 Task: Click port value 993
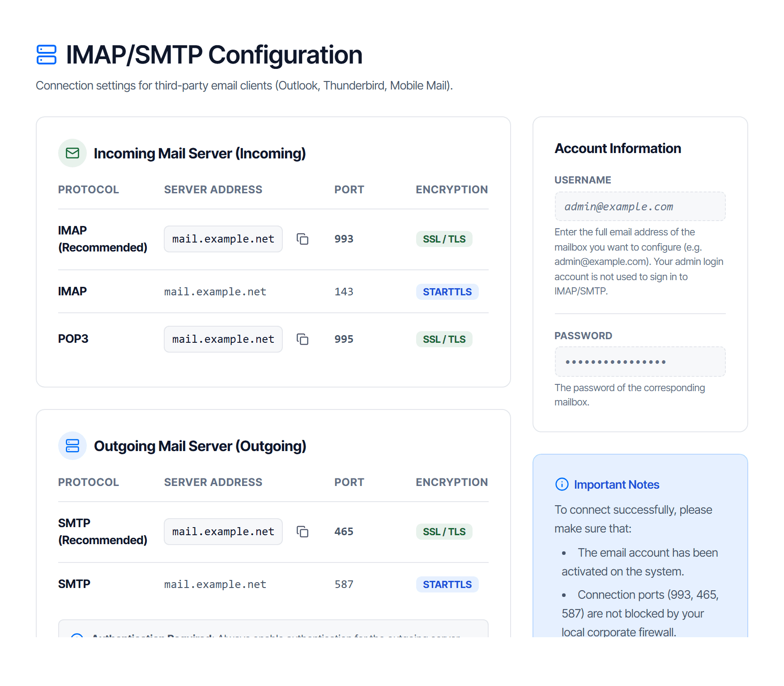(344, 239)
